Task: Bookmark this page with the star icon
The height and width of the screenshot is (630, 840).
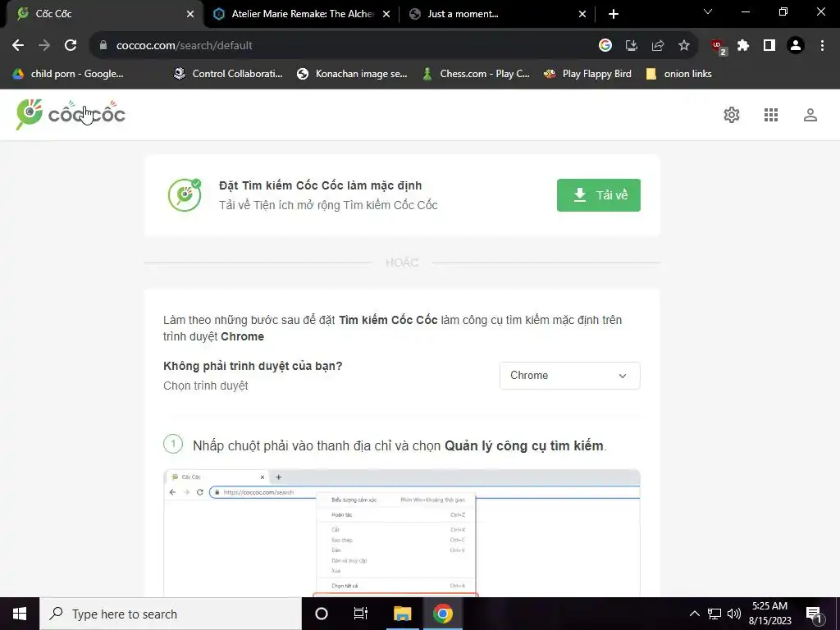Action: point(684,46)
